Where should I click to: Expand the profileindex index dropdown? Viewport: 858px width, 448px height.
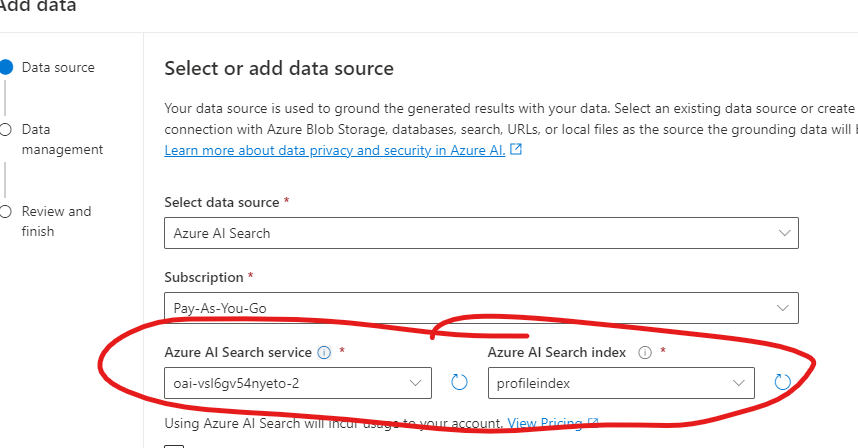click(x=621, y=383)
